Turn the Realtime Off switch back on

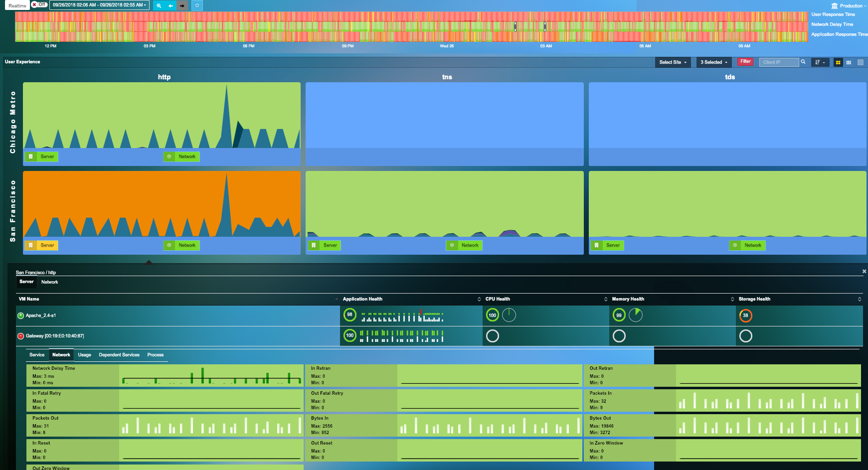pyautogui.click(x=39, y=4)
